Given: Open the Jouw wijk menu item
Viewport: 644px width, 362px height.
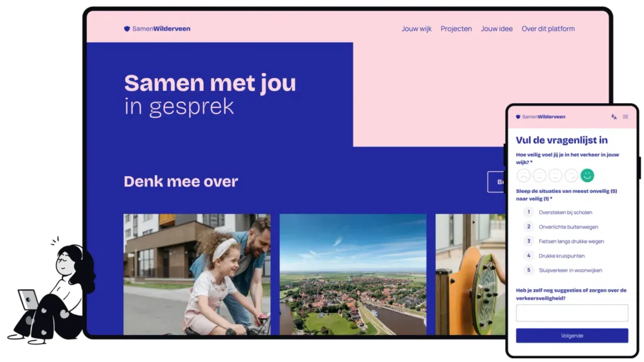Looking at the screenshot, I should tap(416, 29).
